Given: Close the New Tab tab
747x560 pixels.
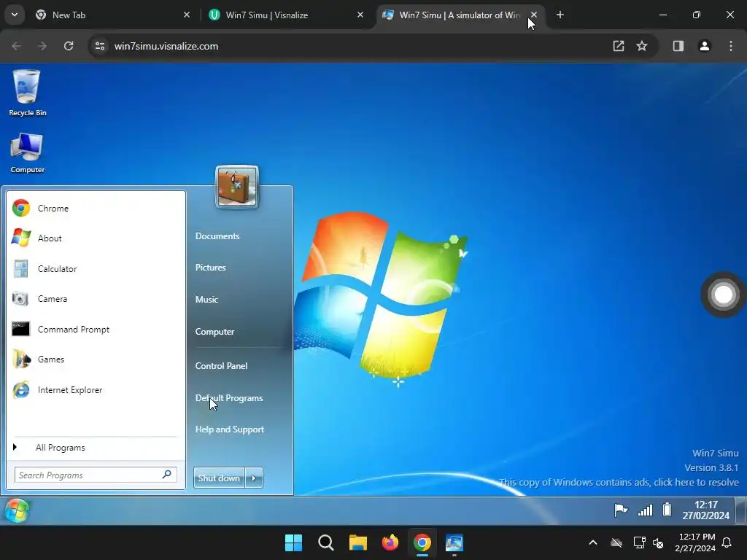Looking at the screenshot, I should click(187, 15).
